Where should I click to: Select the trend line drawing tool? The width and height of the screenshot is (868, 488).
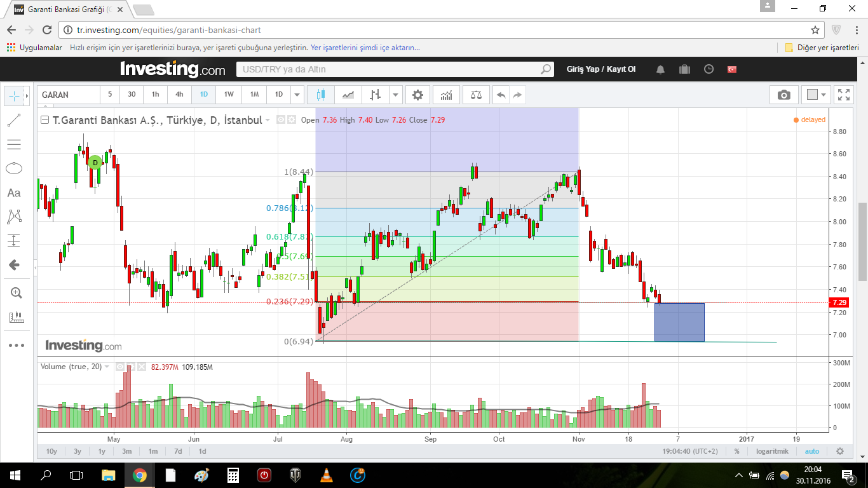[x=14, y=120]
